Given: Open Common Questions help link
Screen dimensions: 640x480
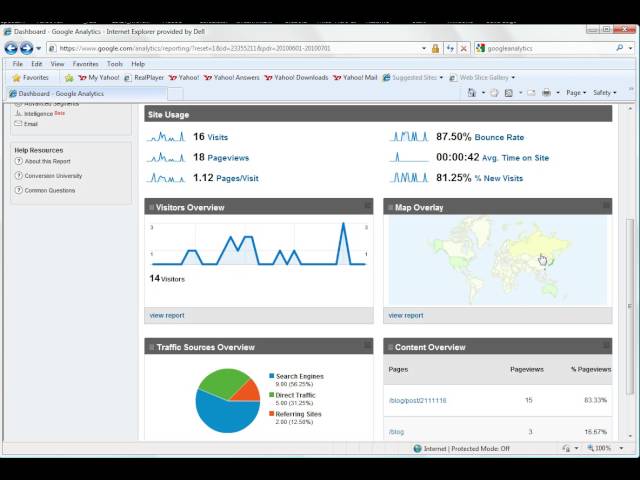Looking at the screenshot, I should click(x=50, y=191).
